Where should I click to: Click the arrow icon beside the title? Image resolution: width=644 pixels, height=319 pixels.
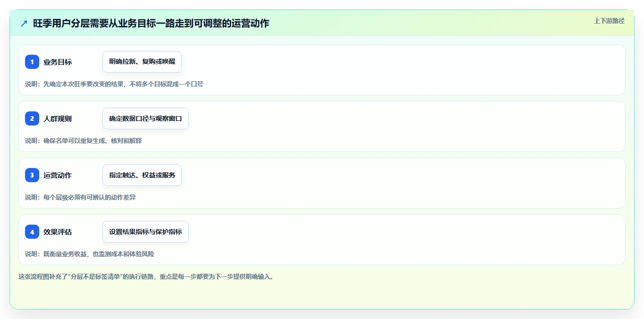(24, 23)
